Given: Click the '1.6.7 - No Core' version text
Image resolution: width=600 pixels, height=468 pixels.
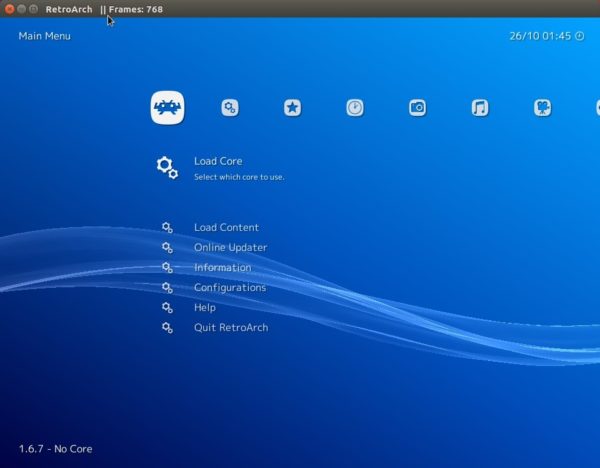Looking at the screenshot, I should coord(55,449).
